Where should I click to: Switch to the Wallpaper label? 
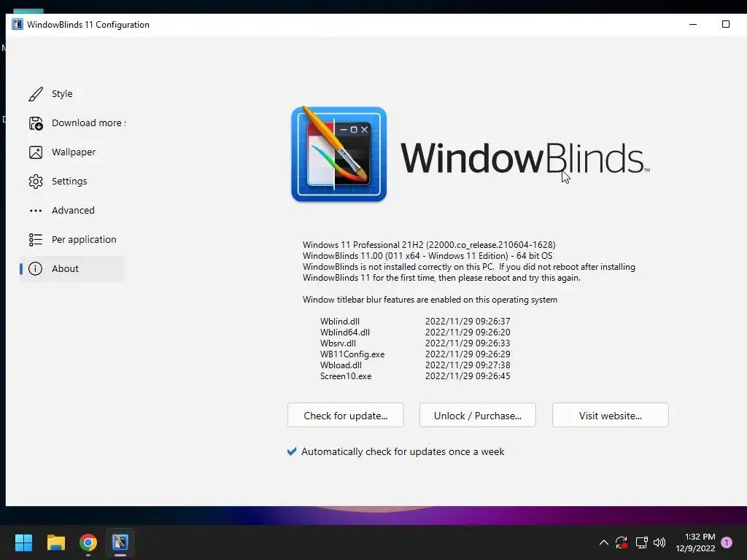[x=74, y=152]
